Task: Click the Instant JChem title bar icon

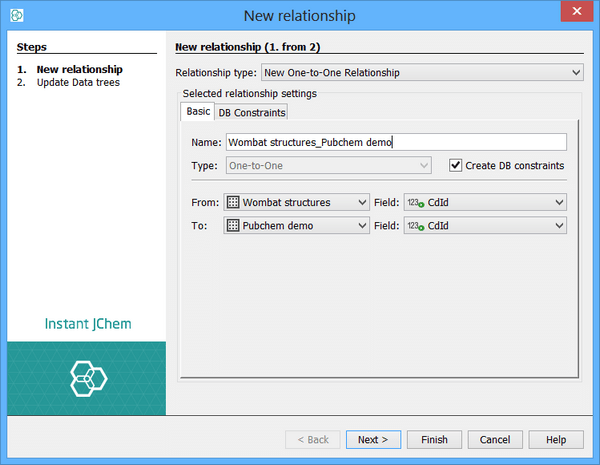Action: 16,16
